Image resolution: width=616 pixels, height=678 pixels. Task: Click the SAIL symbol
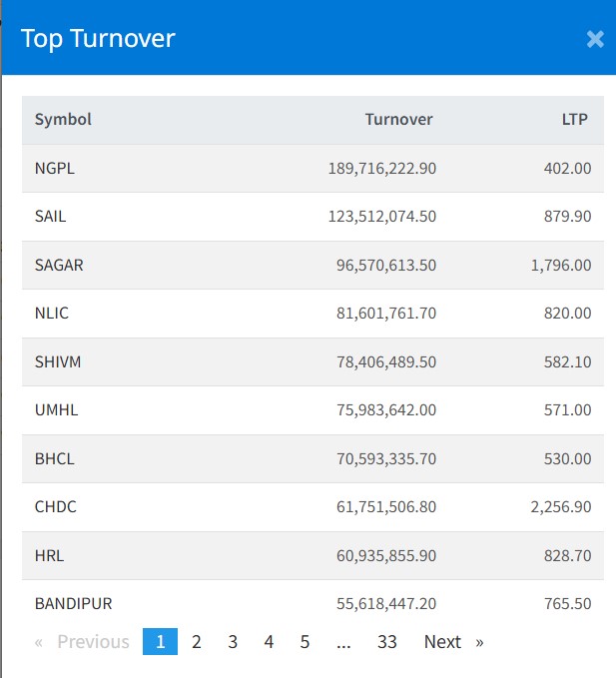point(51,217)
